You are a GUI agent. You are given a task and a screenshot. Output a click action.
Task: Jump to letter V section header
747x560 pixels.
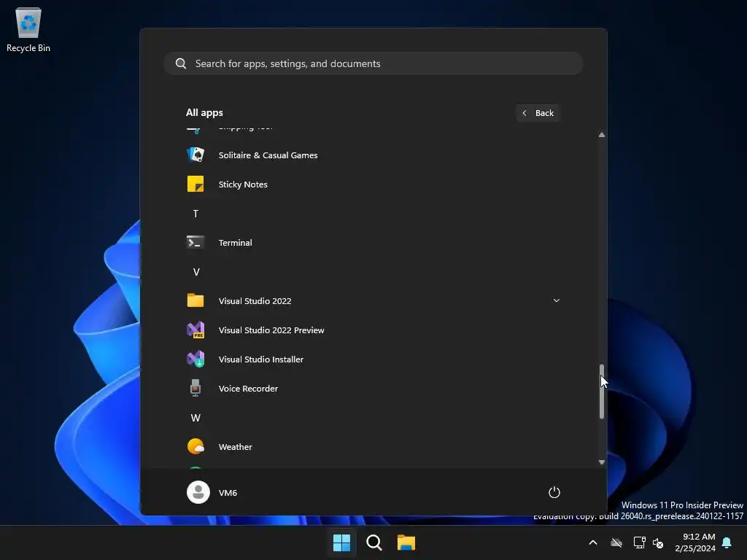pos(196,272)
